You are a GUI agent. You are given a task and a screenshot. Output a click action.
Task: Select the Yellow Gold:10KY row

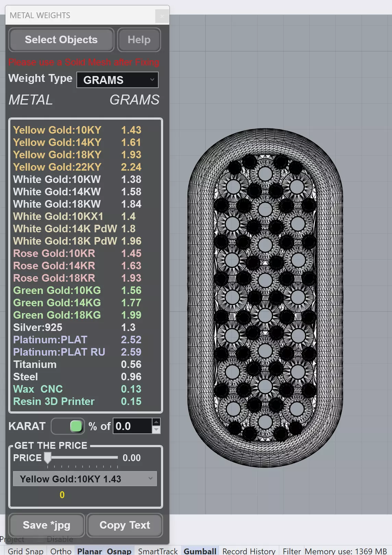tap(77, 130)
